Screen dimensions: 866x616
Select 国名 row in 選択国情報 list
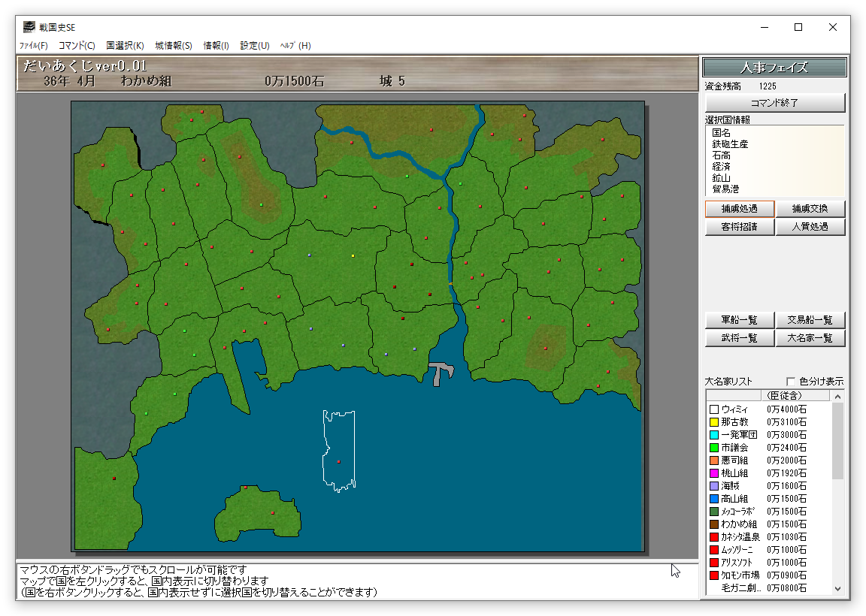pyautogui.click(x=721, y=132)
